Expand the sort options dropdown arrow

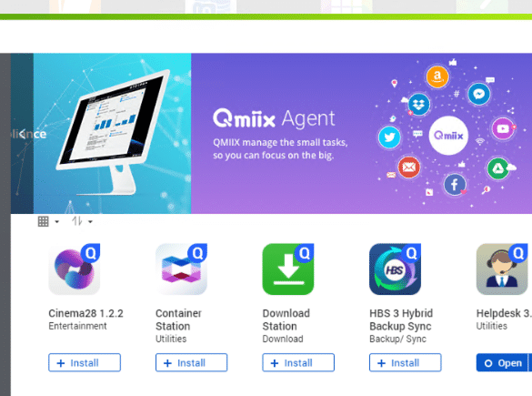tap(90, 222)
